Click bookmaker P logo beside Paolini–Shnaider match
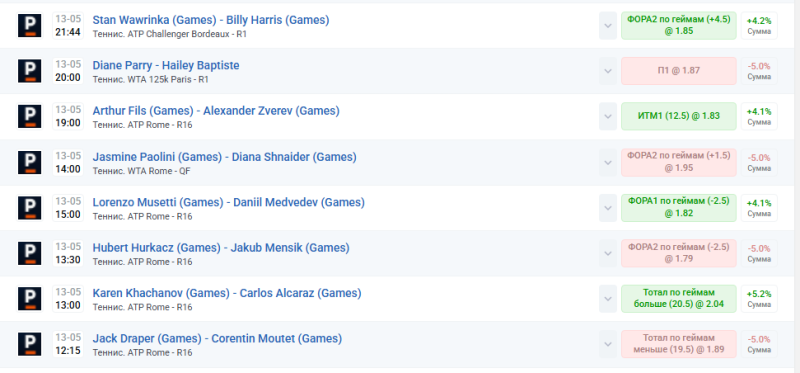 point(30,162)
